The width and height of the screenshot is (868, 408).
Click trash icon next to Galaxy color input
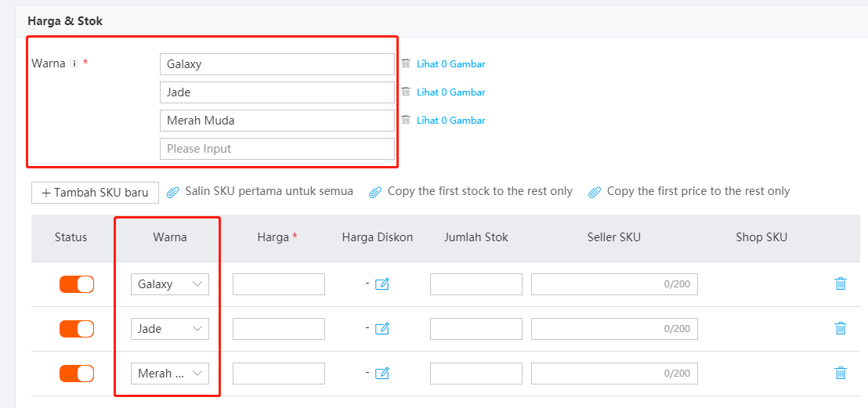[406, 63]
